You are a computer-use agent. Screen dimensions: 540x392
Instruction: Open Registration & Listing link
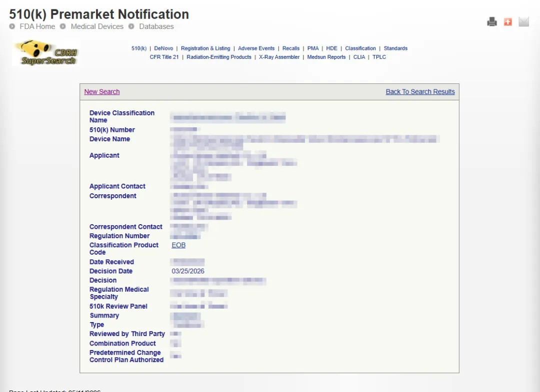click(x=205, y=48)
